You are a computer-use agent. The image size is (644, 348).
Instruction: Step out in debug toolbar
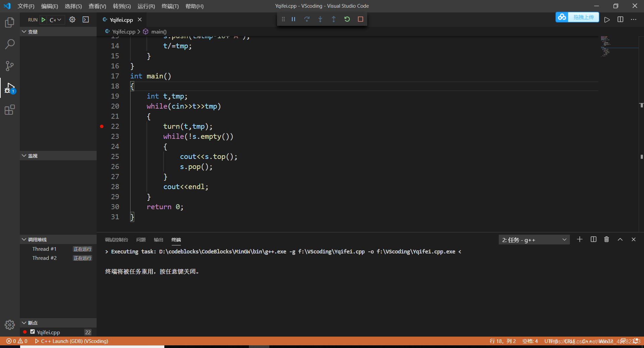[334, 19]
